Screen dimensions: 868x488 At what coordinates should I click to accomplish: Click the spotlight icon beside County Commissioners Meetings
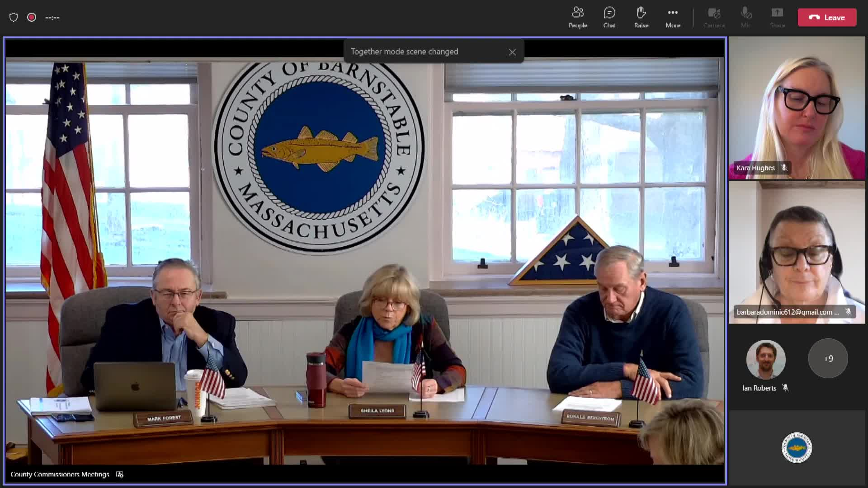point(119,474)
